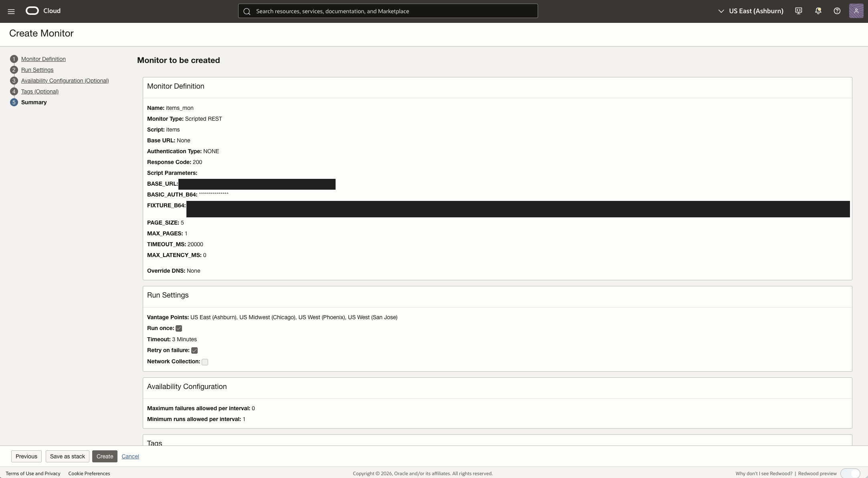The width and height of the screenshot is (868, 478).
Task: Click the Previous button
Action: pyautogui.click(x=26, y=456)
